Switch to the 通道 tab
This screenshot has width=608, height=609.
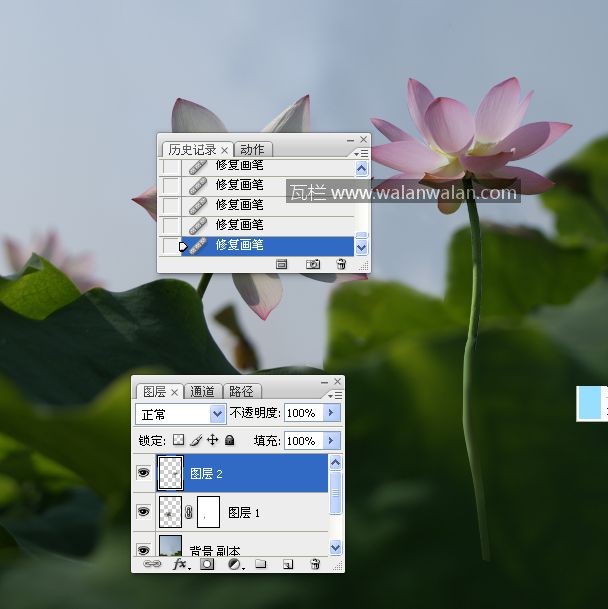[x=202, y=391]
